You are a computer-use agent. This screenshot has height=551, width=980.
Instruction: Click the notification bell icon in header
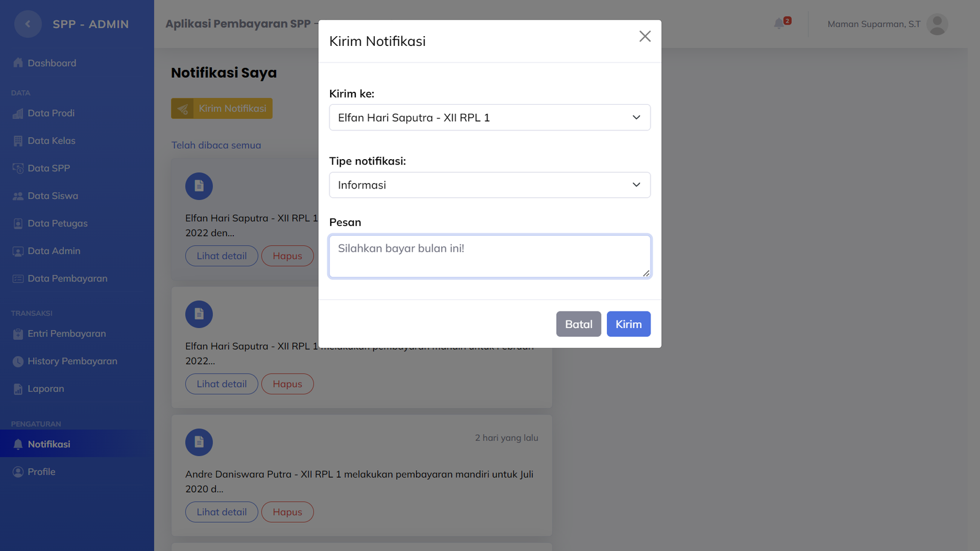[x=779, y=24]
